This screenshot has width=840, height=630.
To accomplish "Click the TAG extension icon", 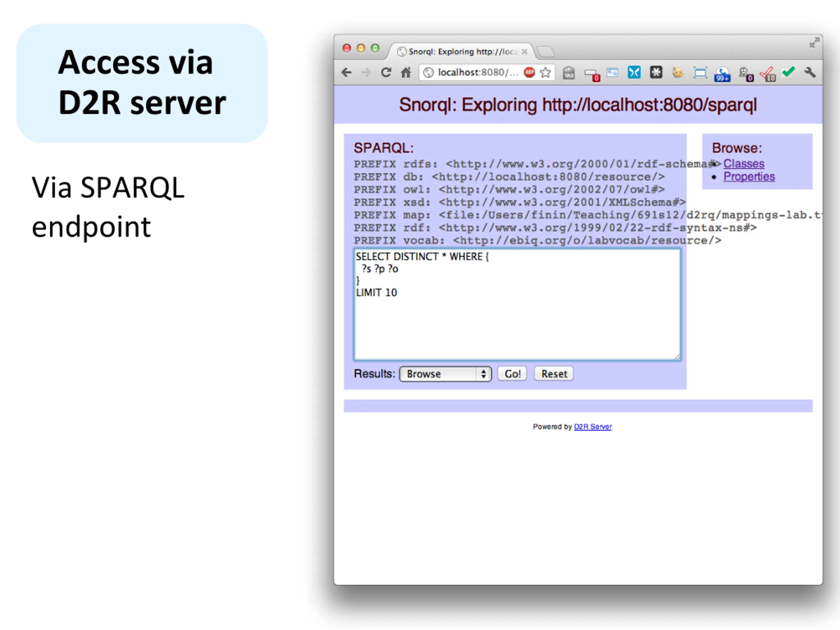I will pyautogui.click(x=569, y=73).
